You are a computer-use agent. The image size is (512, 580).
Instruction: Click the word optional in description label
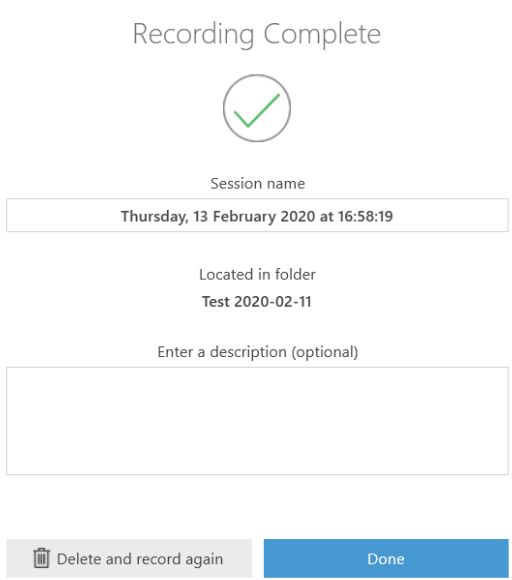point(325,352)
